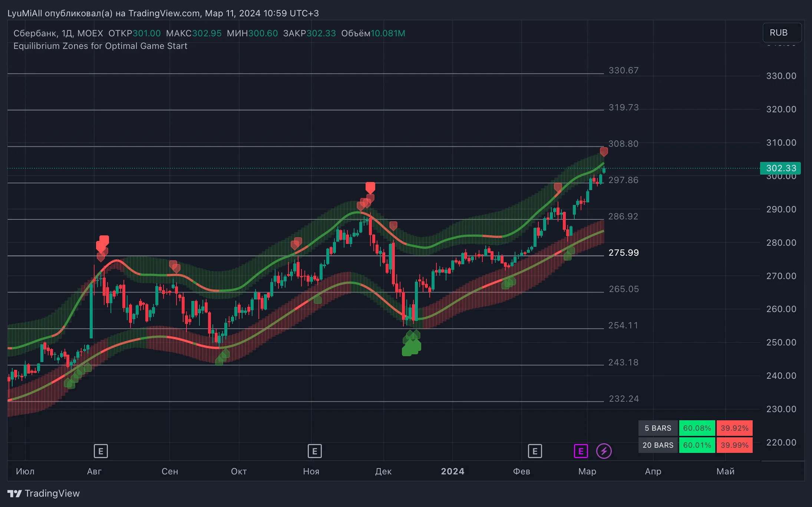Click the ЗАКР closing value in the legend
Viewport: 812px width, 507px height.
point(321,33)
